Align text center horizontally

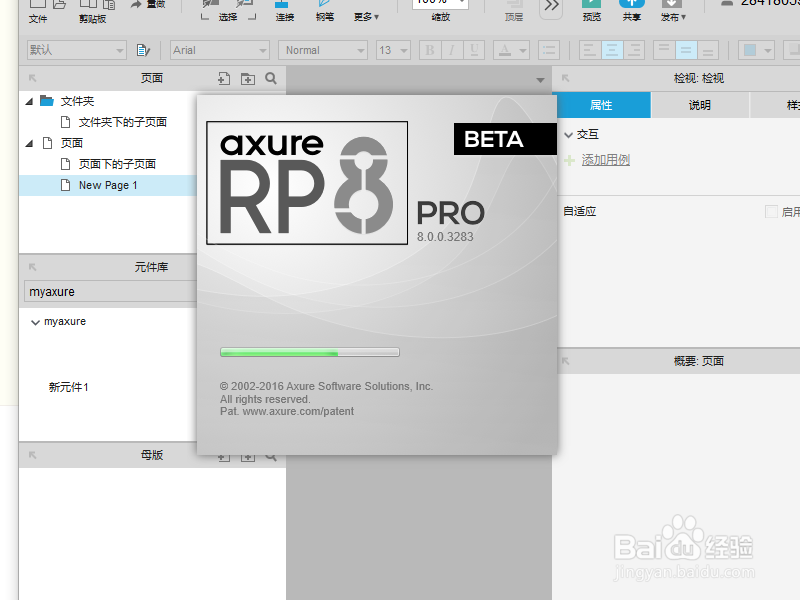click(x=612, y=50)
